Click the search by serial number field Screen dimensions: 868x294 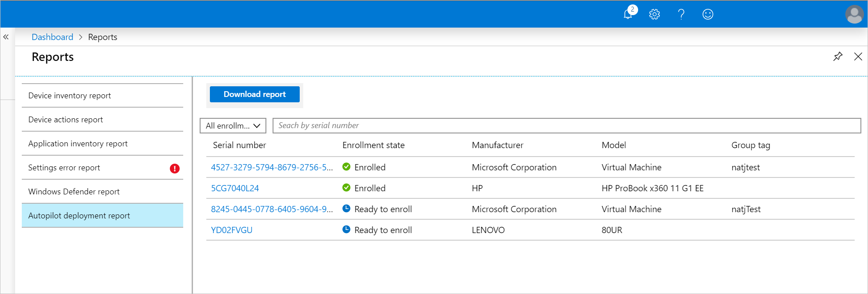pos(567,125)
